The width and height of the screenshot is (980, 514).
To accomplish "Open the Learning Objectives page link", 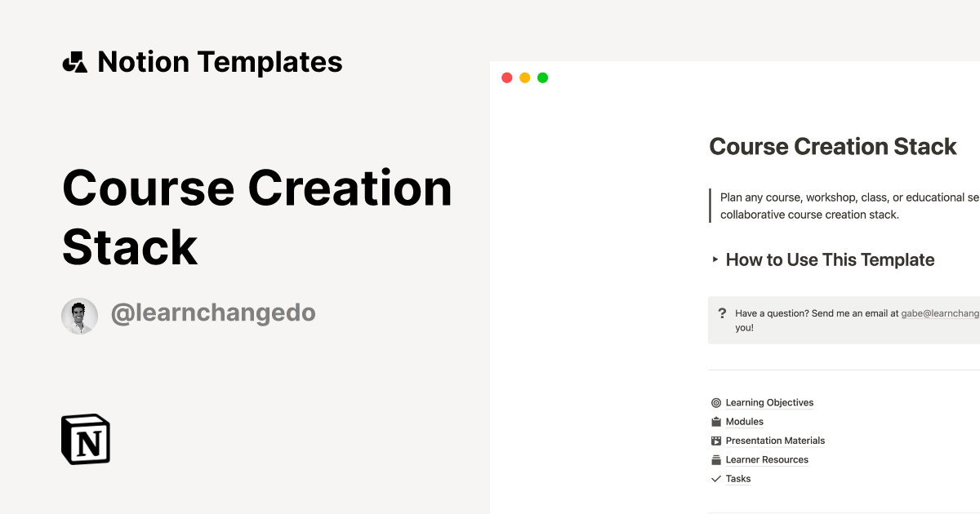I will click(x=769, y=402).
